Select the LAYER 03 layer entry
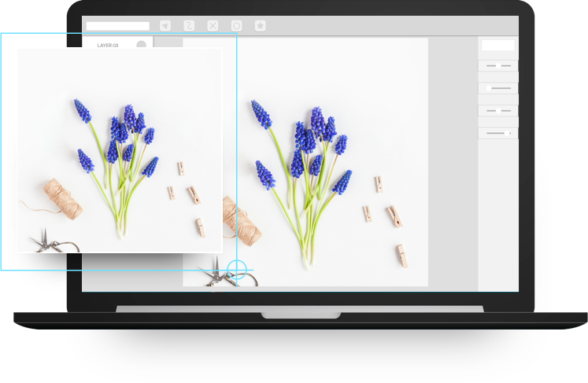 pos(108,45)
